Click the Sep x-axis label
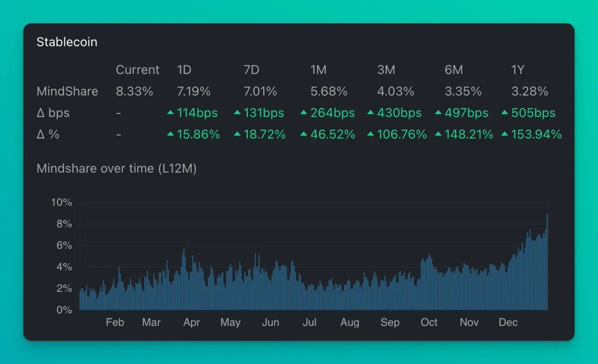The image size is (598, 364). pyautogui.click(x=390, y=323)
